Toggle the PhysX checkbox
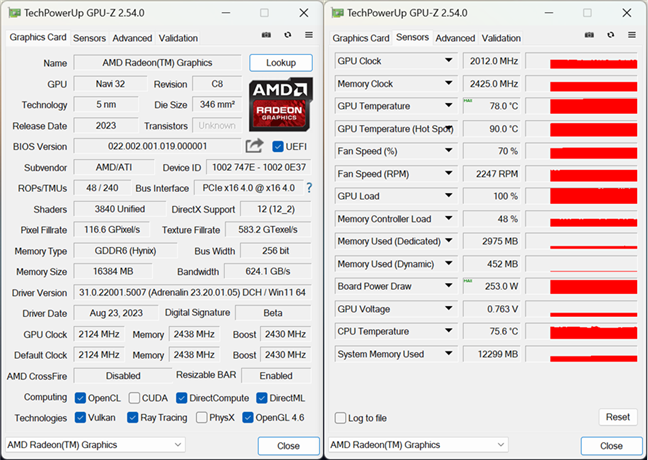Image resolution: width=648 pixels, height=460 pixels. (x=201, y=417)
